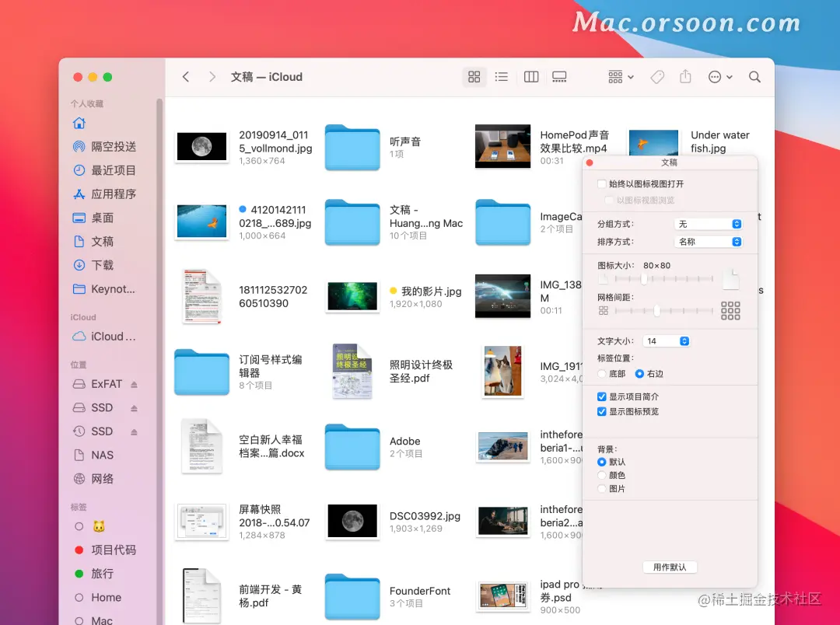840x625 pixels.
Task: Select 图片 background option
Action: 601,488
